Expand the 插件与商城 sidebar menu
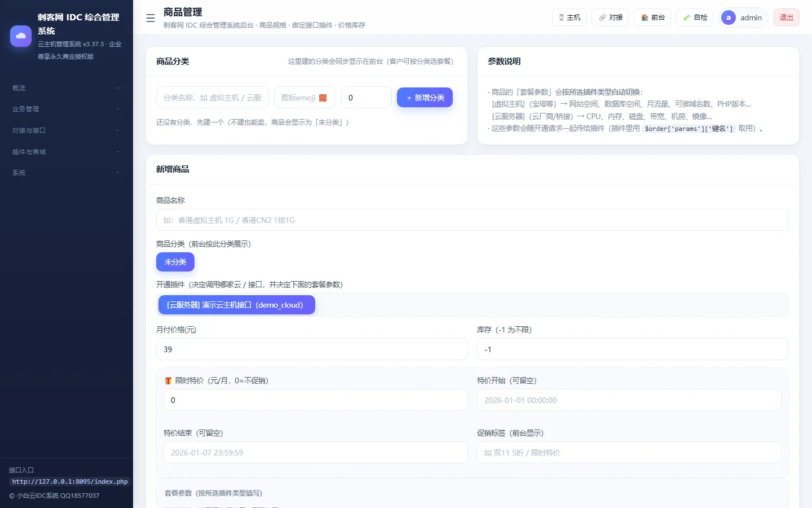Screen dimensions: 812x508 point(67,152)
